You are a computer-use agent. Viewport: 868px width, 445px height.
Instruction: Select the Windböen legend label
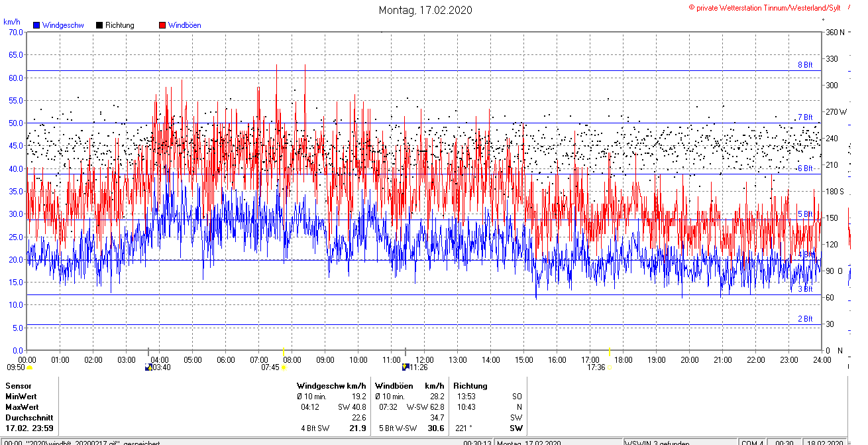(184, 25)
